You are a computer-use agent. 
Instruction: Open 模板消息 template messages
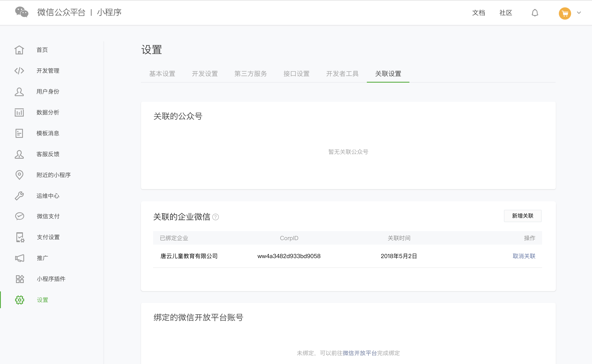click(x=48, y=133)
